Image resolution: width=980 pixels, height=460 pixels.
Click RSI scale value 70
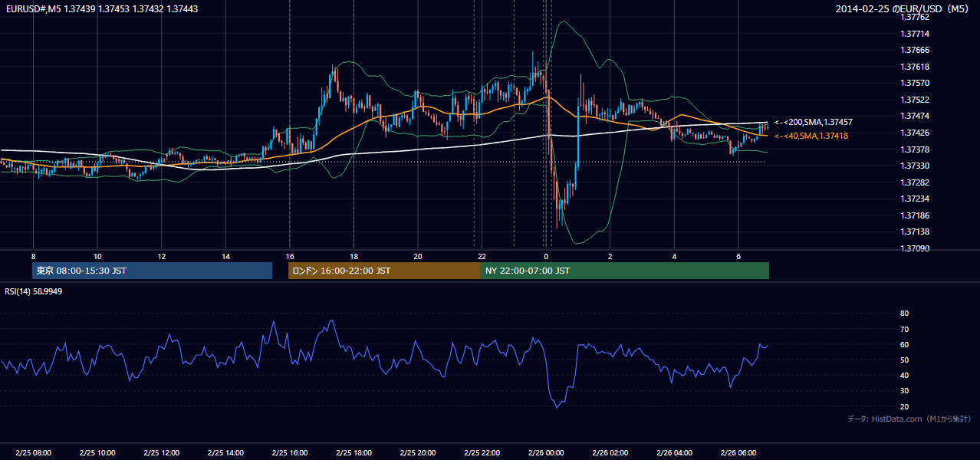tap(904, 329)
